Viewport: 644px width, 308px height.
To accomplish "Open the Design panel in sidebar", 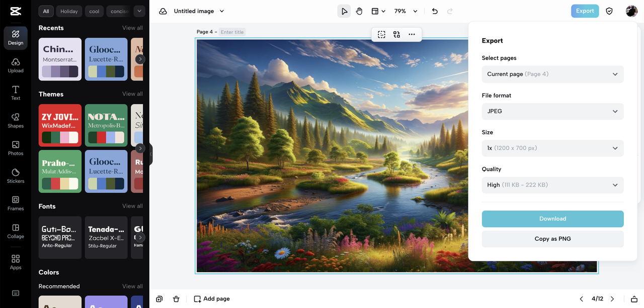I will [x=16, y=38].
